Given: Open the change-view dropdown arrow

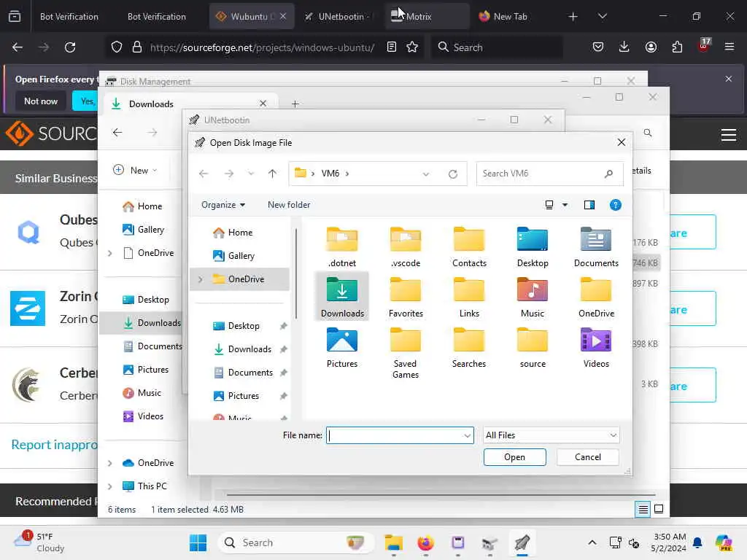Looking at the screenshot, I should (x=565, y=205).
